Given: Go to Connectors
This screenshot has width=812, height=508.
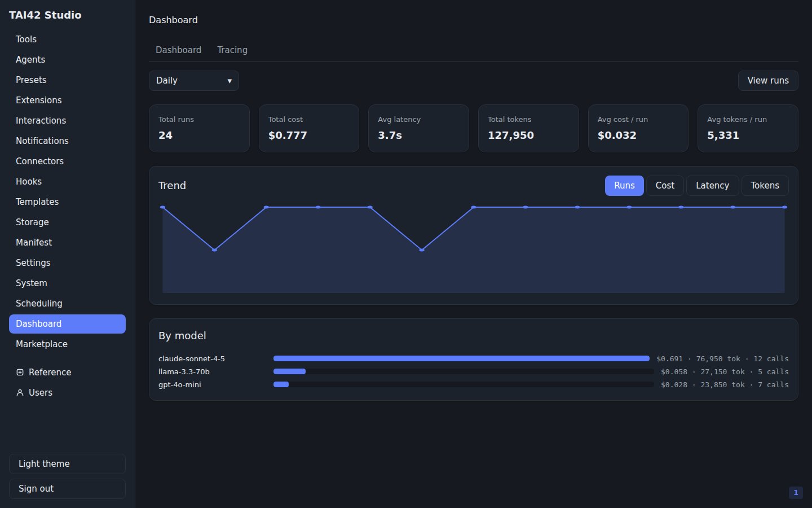Looking at the screenshot, I should click(x=67, y=161).
